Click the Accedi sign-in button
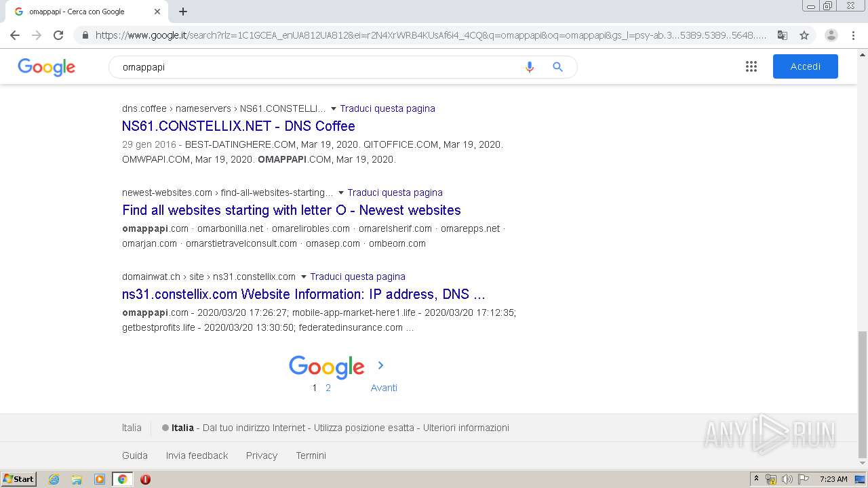This screenshot has width=868, height=488. click(806, 66)
